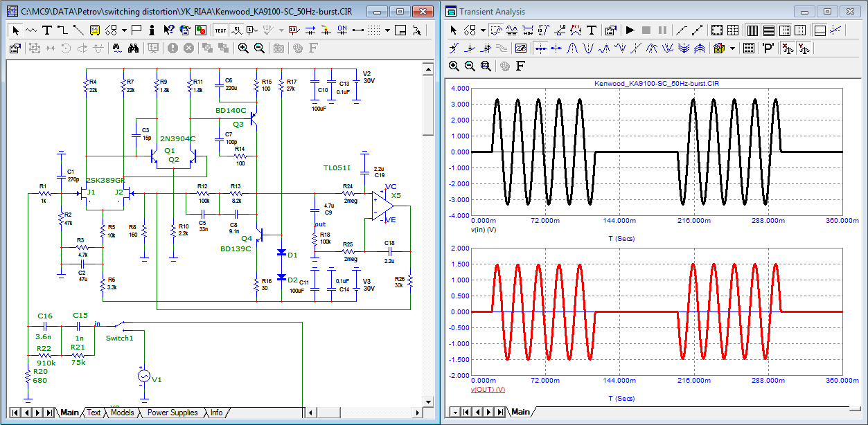Open the Help pointer tool

[168, 30]
